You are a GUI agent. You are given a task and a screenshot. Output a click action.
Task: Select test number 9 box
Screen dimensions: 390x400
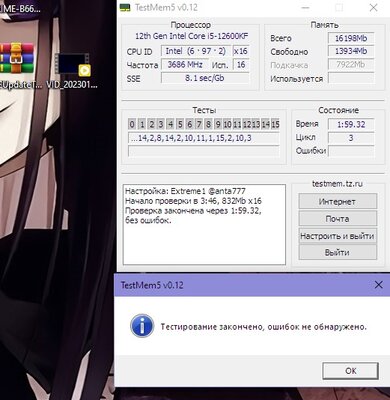point(218,124)
